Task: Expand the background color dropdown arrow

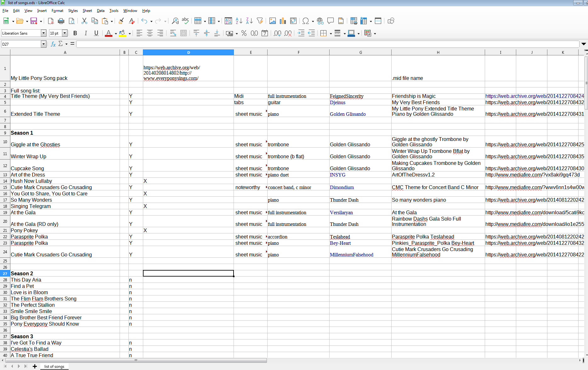Action: (130, 34)
